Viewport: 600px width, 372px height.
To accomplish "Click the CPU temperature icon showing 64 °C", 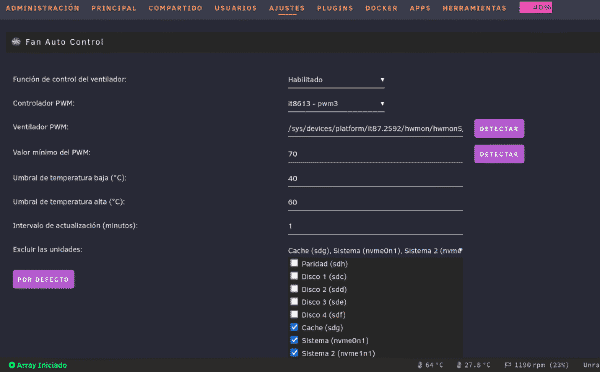I will click(420, 365).
